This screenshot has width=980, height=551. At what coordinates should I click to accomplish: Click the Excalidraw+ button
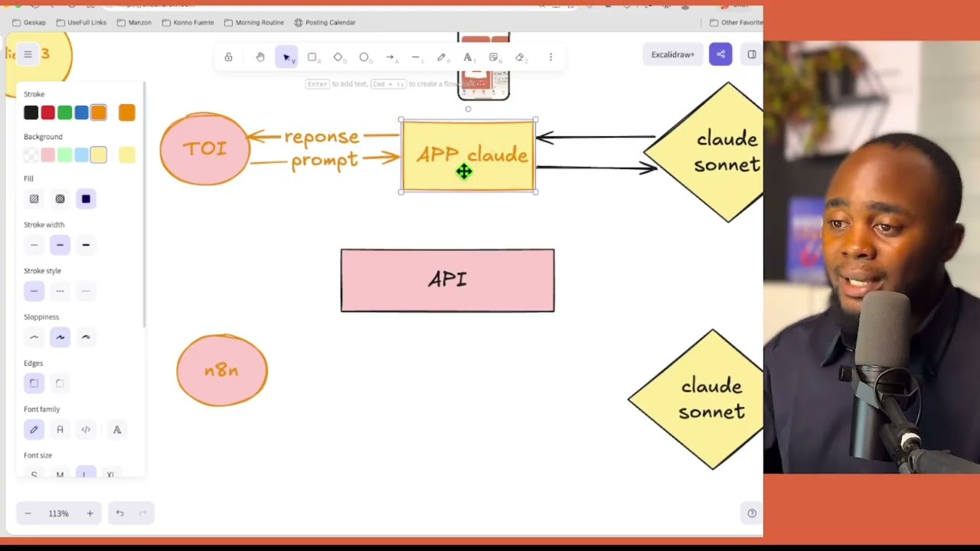(673, 54)
